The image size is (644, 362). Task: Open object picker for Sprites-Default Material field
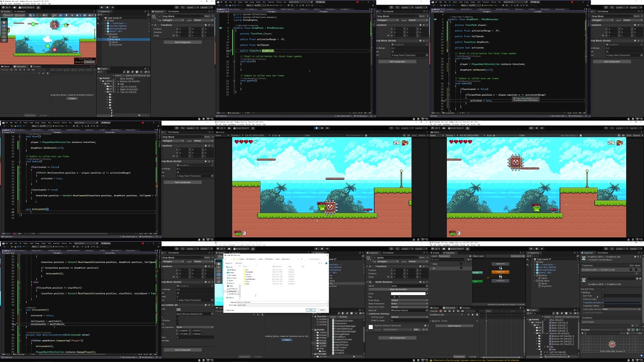click(x=427, y=310)
